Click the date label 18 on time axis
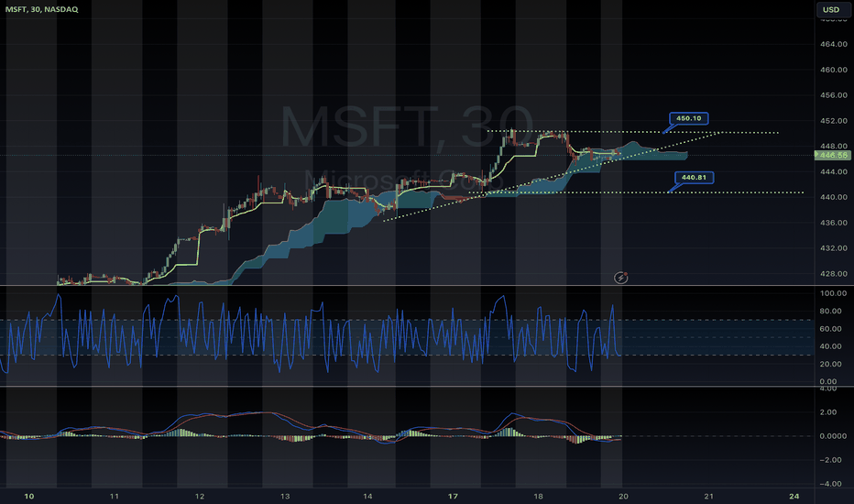854x504 pixels. pos(538,496)
